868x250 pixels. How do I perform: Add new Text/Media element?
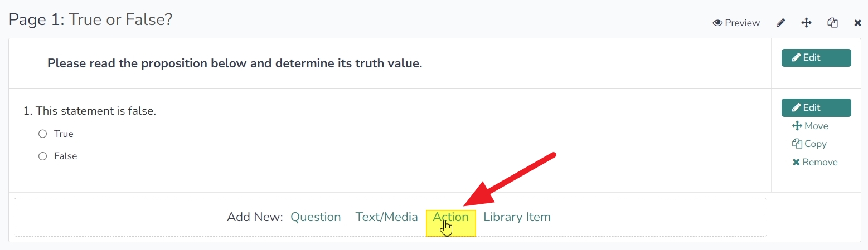(x=386, y=217)
